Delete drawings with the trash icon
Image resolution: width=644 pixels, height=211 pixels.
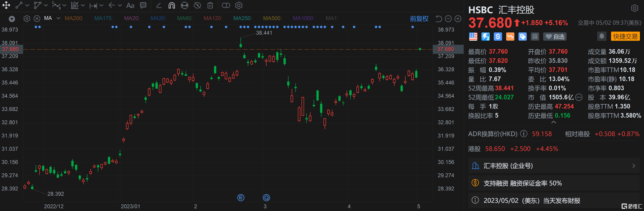point(210,5)
